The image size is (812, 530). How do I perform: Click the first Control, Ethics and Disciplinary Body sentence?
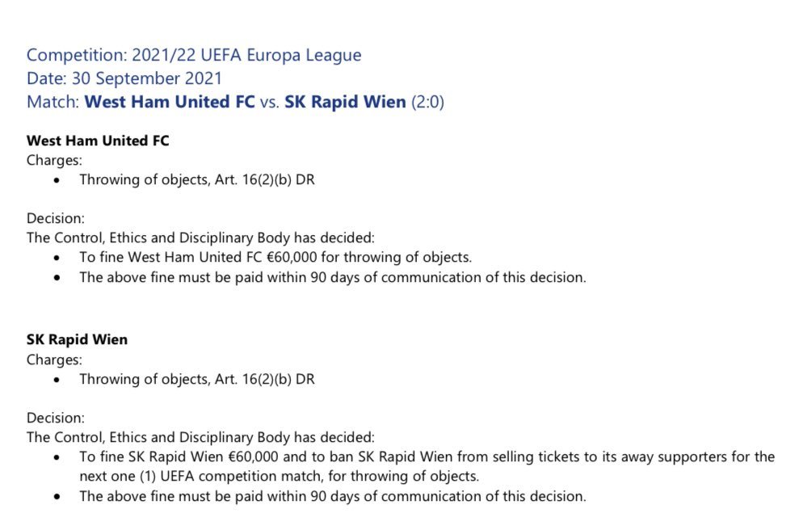(200, 238)
